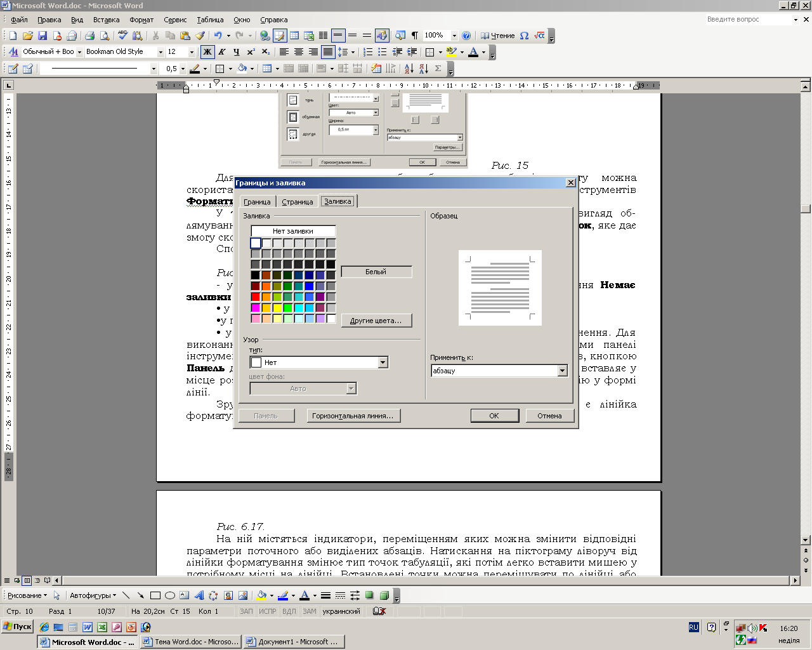Insert hyperlink with the globe icon
Image resolution: width=812 pixels, height=650 pixels.
click(x=265, y=36)
